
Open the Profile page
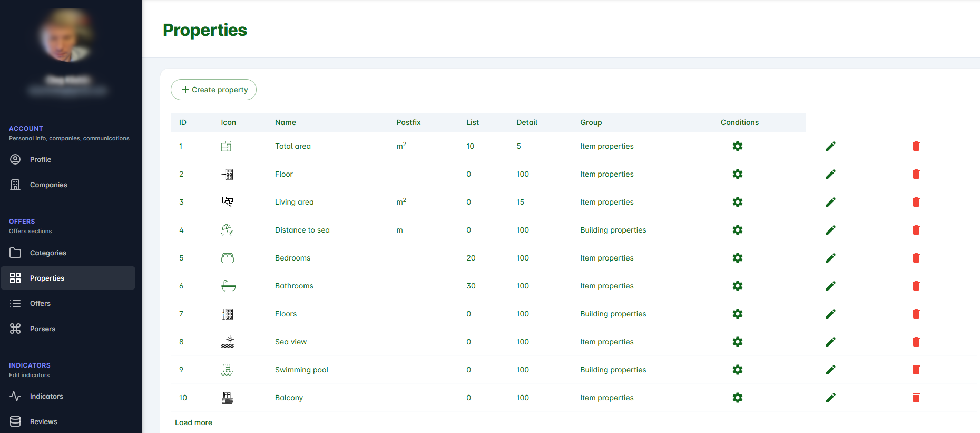click(x=68, y=159)
